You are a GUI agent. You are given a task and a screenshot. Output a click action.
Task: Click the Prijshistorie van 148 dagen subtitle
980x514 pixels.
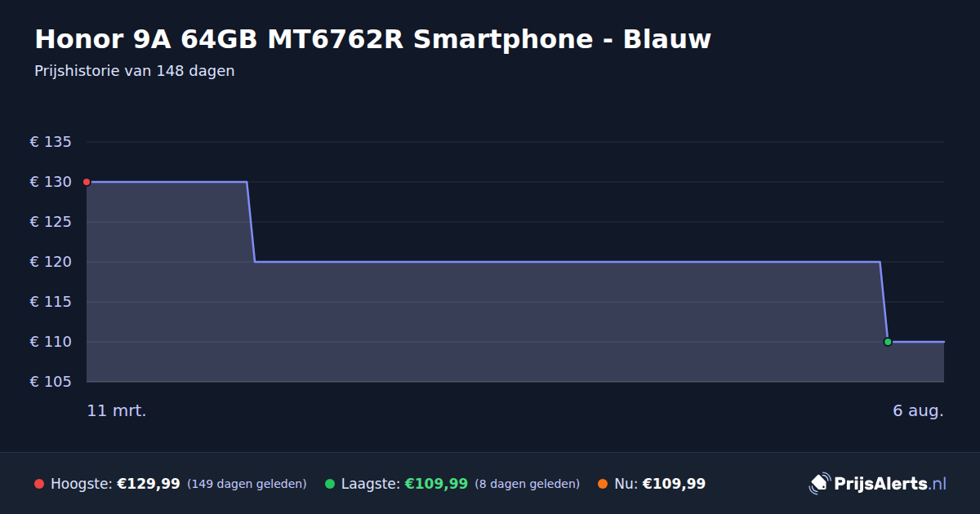tap(135, 71)
